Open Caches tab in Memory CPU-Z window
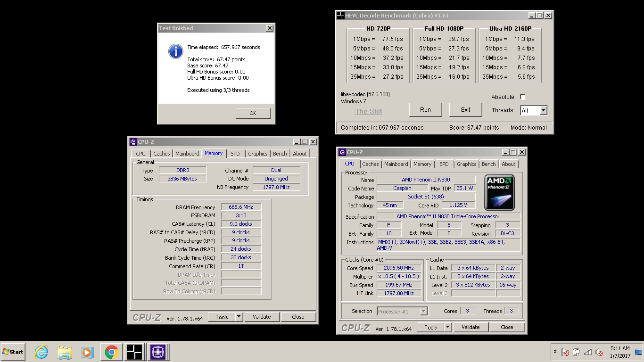644x362 pixels. (x=161, y=154)
